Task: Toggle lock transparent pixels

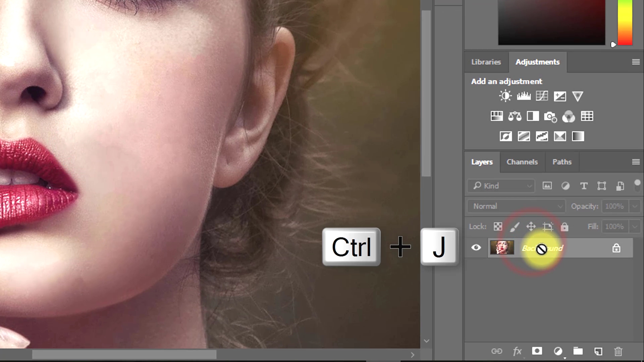Action: (498, 227)
